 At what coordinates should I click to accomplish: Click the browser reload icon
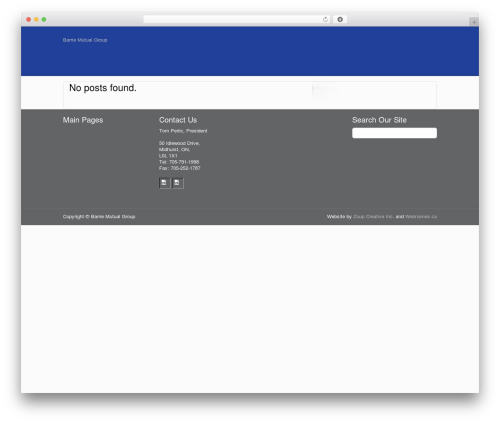325,19
